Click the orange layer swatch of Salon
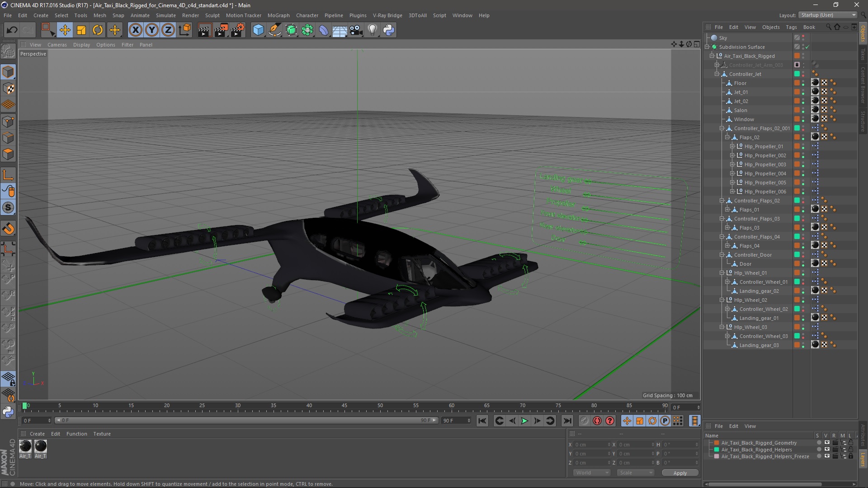Image resolution: width=868 pixels, height=488 pixels. [797, 110]
